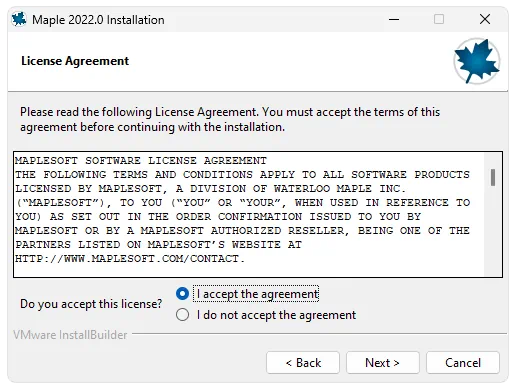Minimize the Maple installation window

tap(394, 19)
